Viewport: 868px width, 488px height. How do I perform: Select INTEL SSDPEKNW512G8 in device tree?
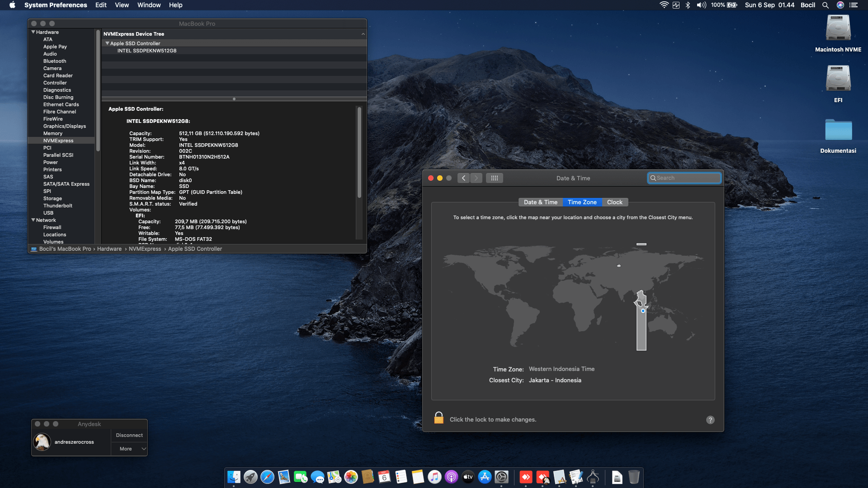[147, 51]
